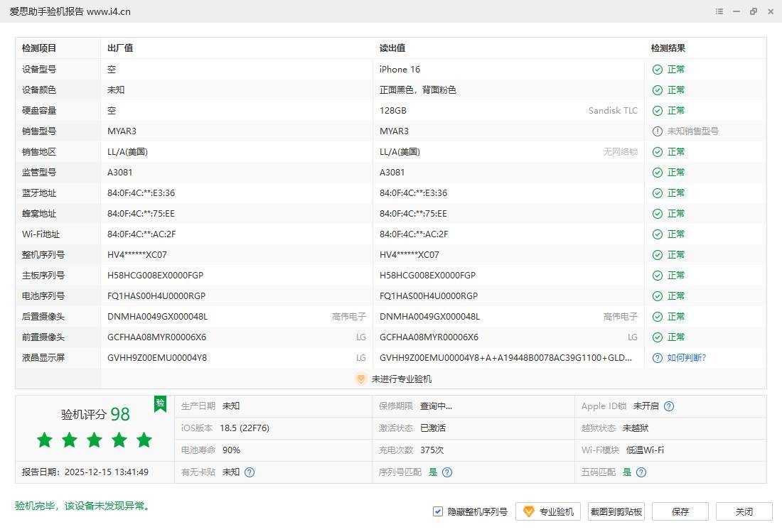Click the help icon beside Apple ID锁
Viewport: 782px width, 532px height.
point(669,406)
